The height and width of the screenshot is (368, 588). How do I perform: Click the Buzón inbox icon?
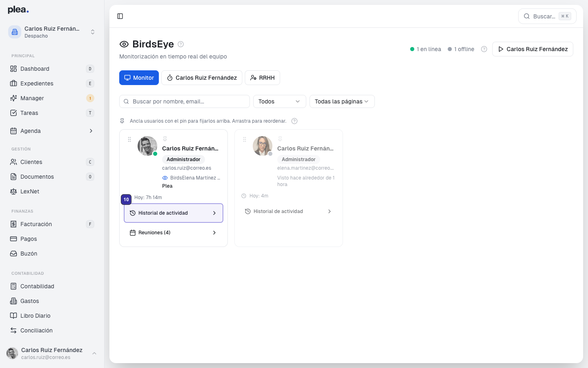[x=13, y=254]
